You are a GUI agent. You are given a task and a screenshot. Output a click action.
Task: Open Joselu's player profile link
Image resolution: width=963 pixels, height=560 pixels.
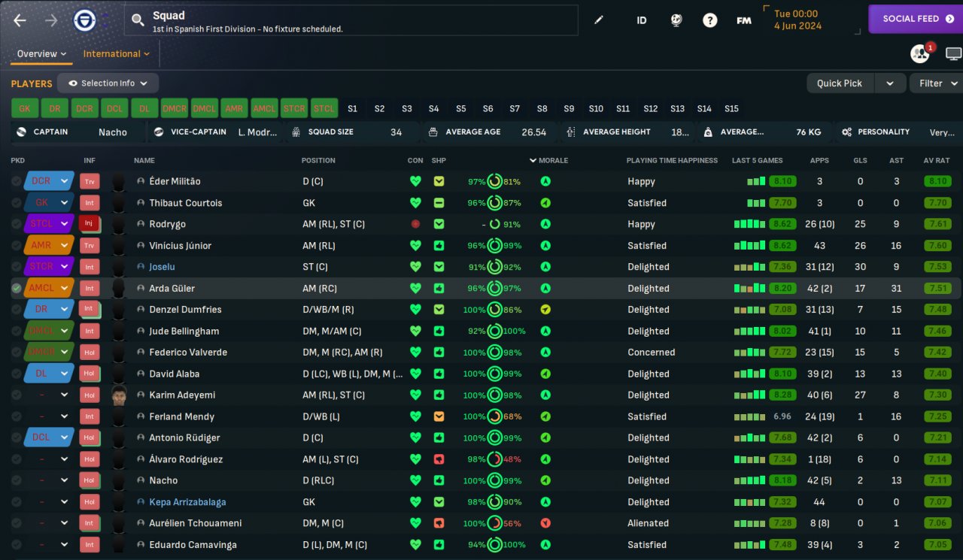[162, 267]
